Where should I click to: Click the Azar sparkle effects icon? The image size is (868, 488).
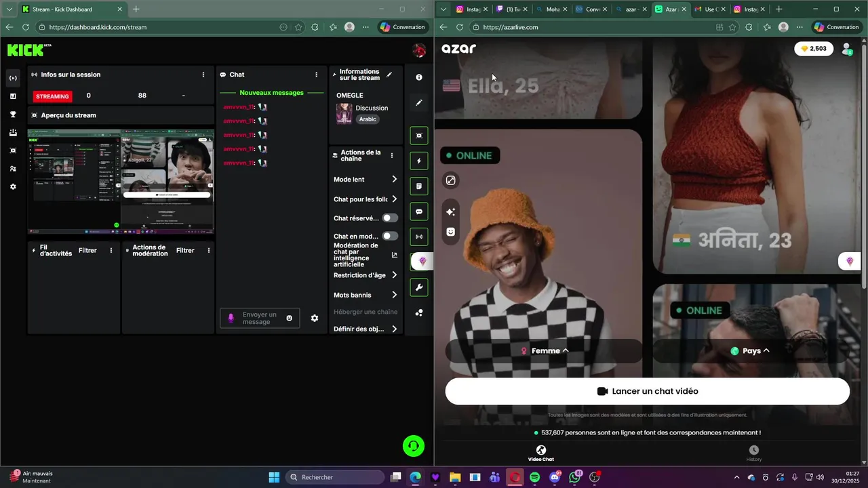click(x=450, y=211)
